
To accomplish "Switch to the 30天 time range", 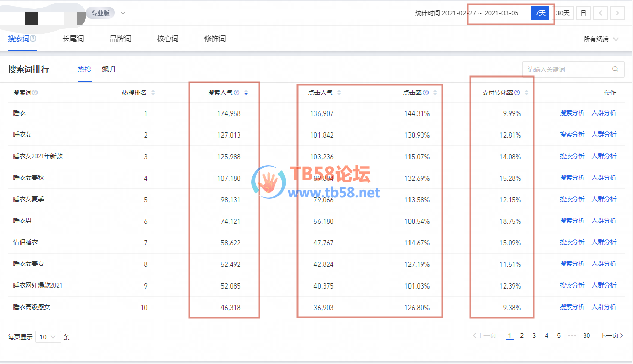I will [x=563, y=13].
